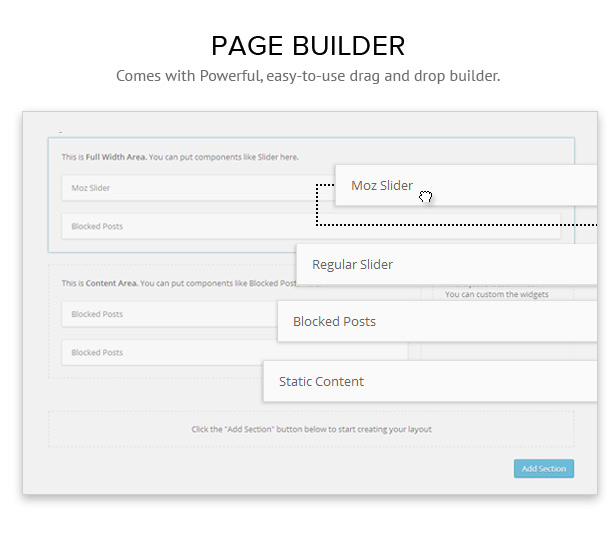Click the Full Width Area description text
Screen dimensions: 616x536
point(180,157)
